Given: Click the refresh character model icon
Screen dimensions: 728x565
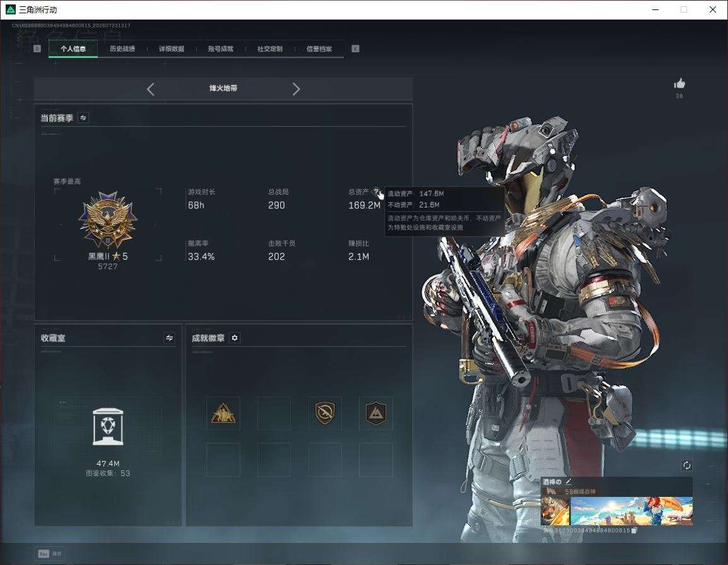Looking at the screenshot, I should [687, 465].
